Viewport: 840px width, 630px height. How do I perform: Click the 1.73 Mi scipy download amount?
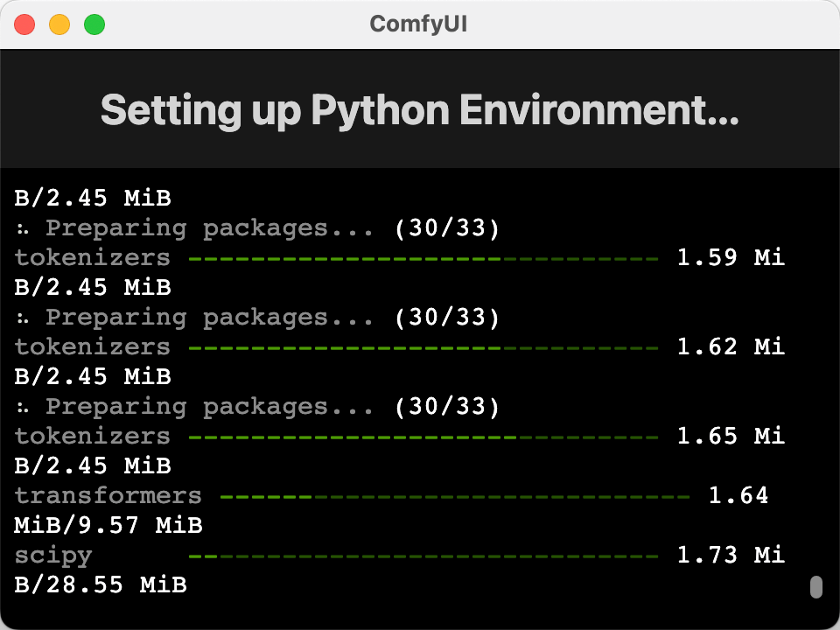(x=731, y=555)
